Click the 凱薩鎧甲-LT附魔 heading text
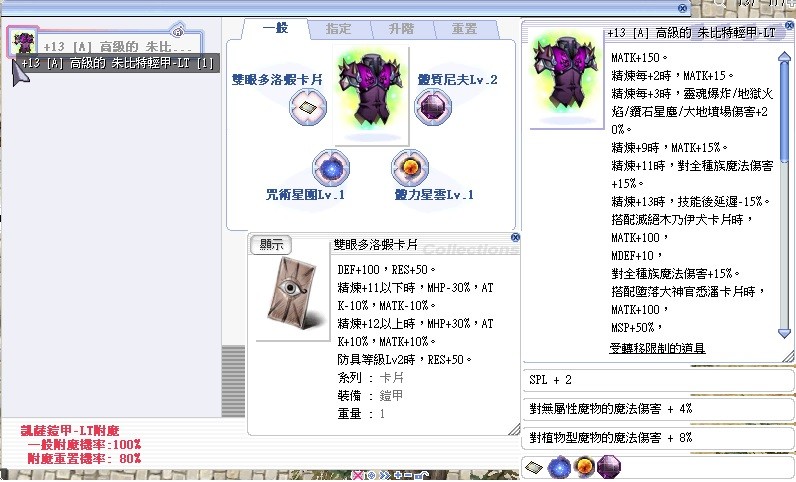This screenshot has height=482, width=796. point(70,431)
